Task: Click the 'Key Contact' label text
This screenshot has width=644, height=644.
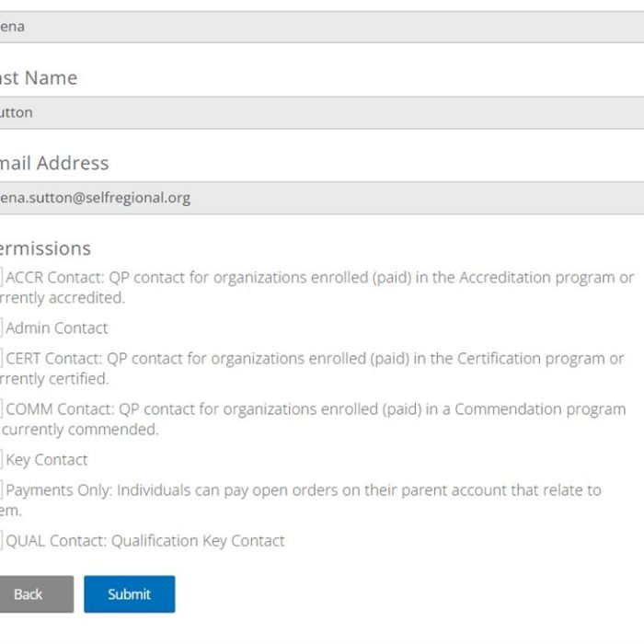Action: click(47, 459)
